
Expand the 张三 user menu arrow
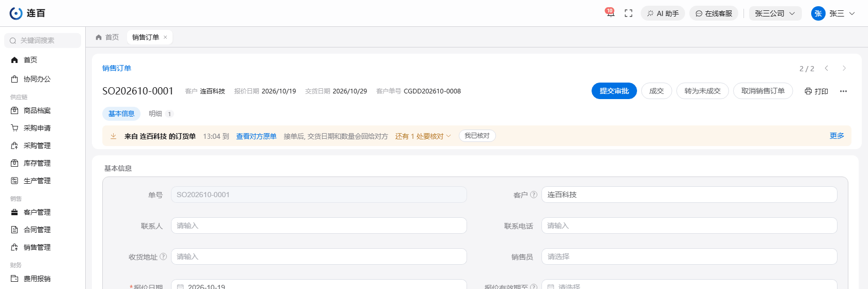[x=852, y=13]
